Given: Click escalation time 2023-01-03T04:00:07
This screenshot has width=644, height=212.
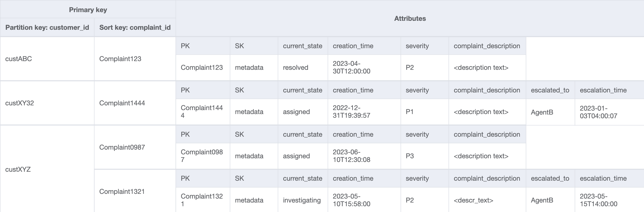Looking at the screenshot, I should click(x=598, y=112).
